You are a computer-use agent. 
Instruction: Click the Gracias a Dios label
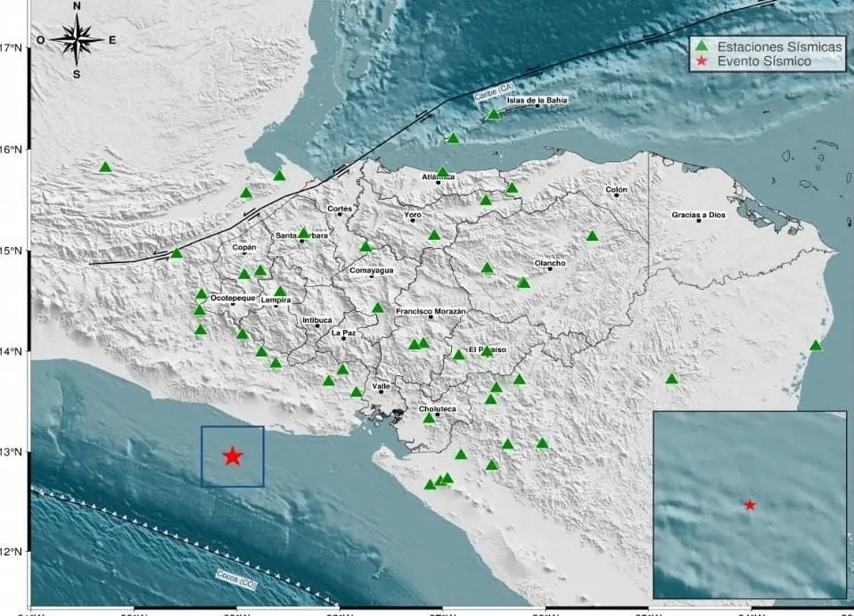(698, 215)
